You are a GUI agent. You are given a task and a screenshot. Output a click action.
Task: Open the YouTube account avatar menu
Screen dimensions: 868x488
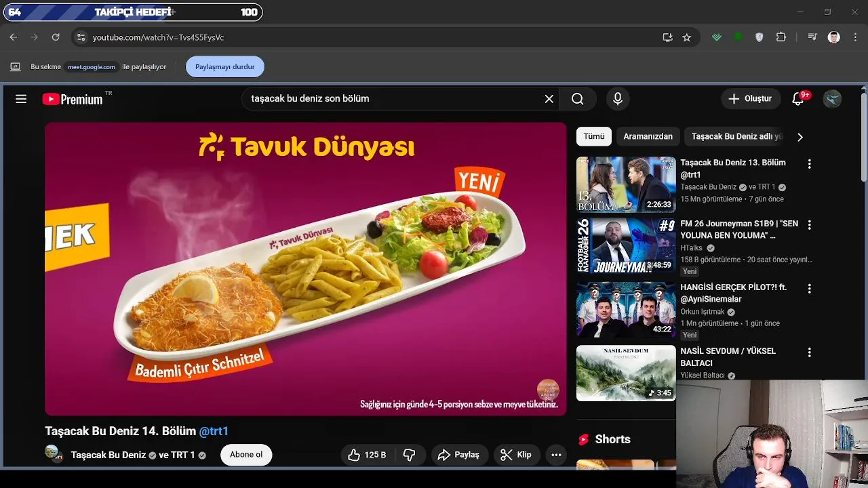click(832, 99)
